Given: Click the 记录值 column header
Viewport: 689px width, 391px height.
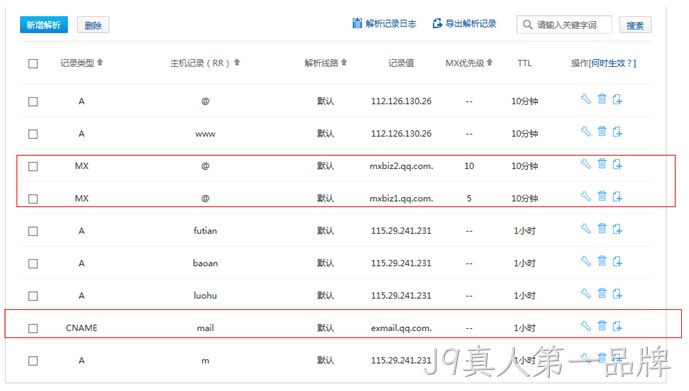Looking at the screenshot, I should [401, 63].
